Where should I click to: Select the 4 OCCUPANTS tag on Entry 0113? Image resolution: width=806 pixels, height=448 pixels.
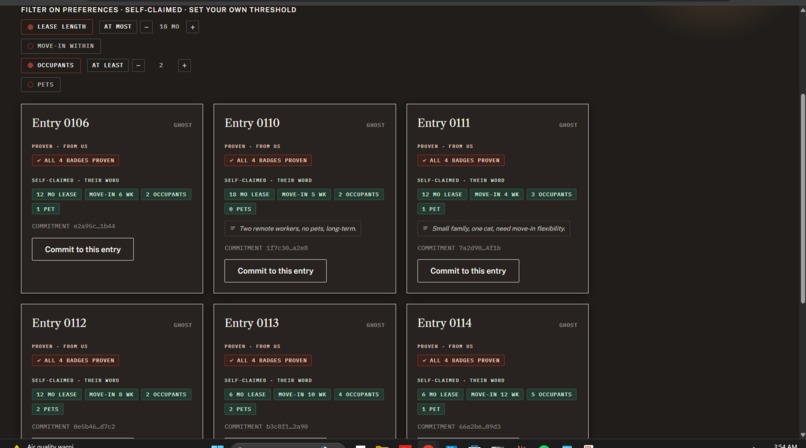point(359,395)
